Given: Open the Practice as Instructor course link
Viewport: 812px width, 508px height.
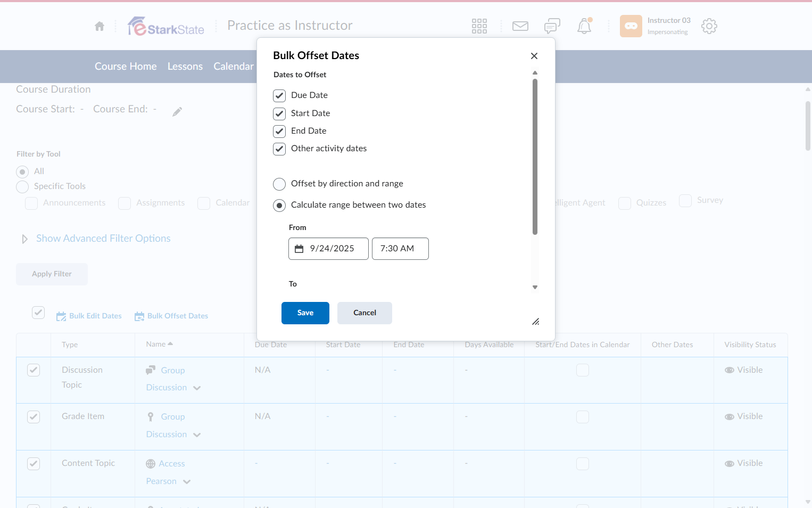Looking at the screenshot, I should (x=290, y=26).
